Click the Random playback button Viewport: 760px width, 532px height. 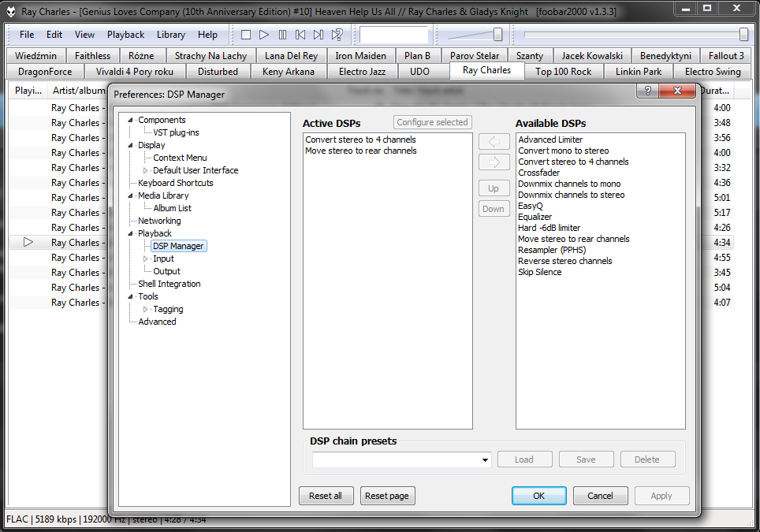click(337, 35)
